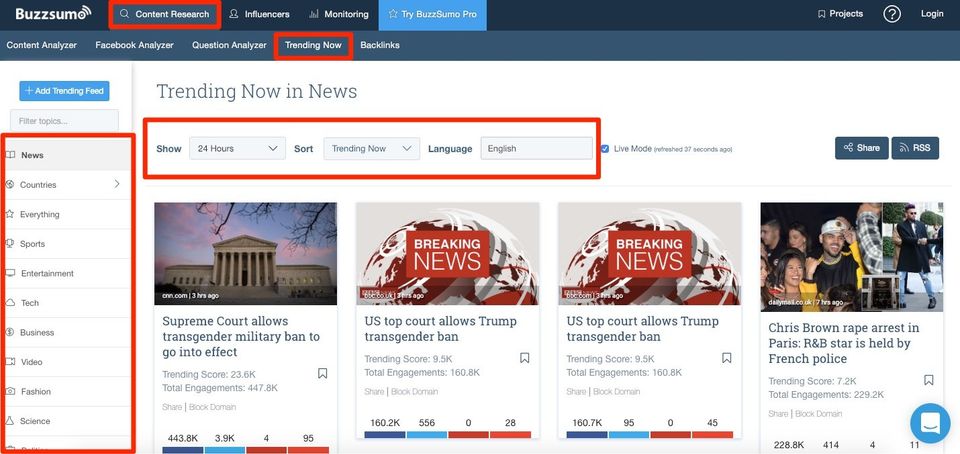Click the BuzzSumo logo
Viewport: 960px width, 454px height.
point(53,13)
